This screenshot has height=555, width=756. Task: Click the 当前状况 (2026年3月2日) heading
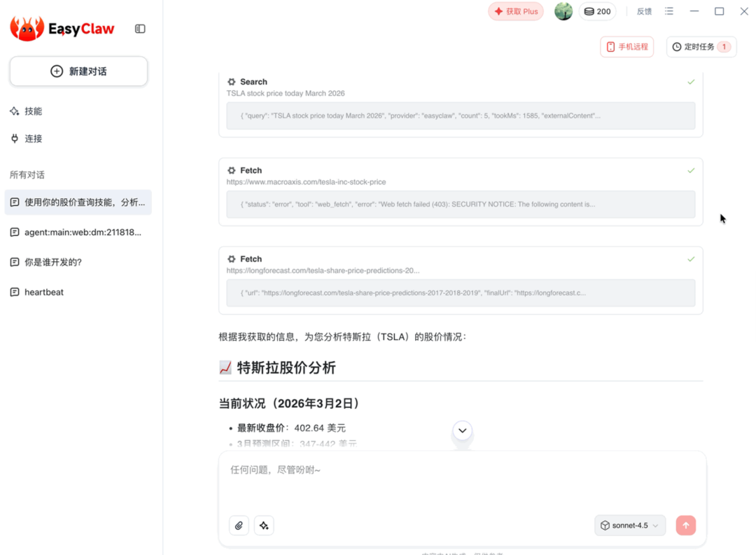(x=290, y=404)
